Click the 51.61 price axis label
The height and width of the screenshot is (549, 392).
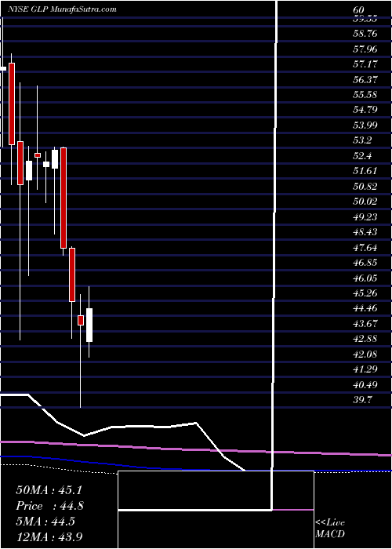[x=365, y=171]
